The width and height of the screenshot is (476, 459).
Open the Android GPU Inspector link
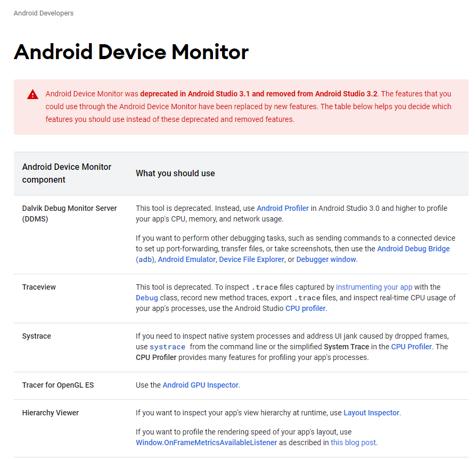tap(200, 385)
